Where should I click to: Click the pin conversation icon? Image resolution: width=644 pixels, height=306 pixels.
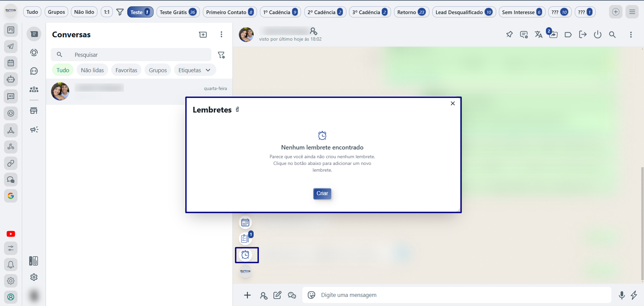click(x=509, y=35)
